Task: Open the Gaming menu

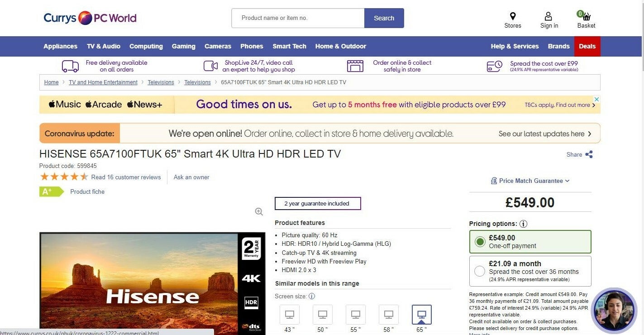Action: 184,46
